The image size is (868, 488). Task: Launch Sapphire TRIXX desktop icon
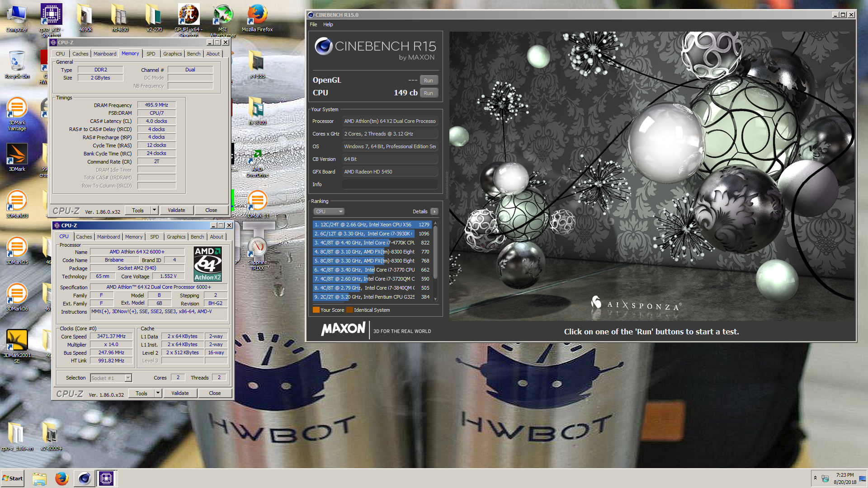(257, 253)
